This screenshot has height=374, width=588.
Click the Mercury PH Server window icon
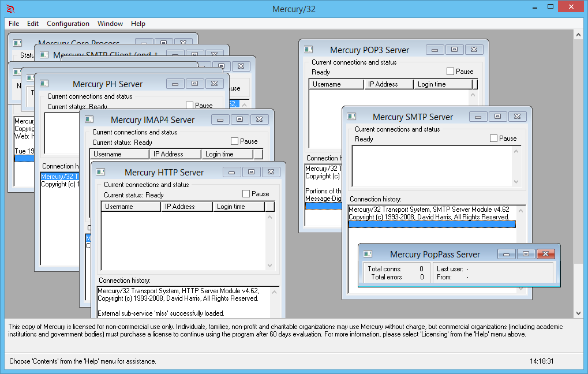pyautogui.click(x=44, y=83)
